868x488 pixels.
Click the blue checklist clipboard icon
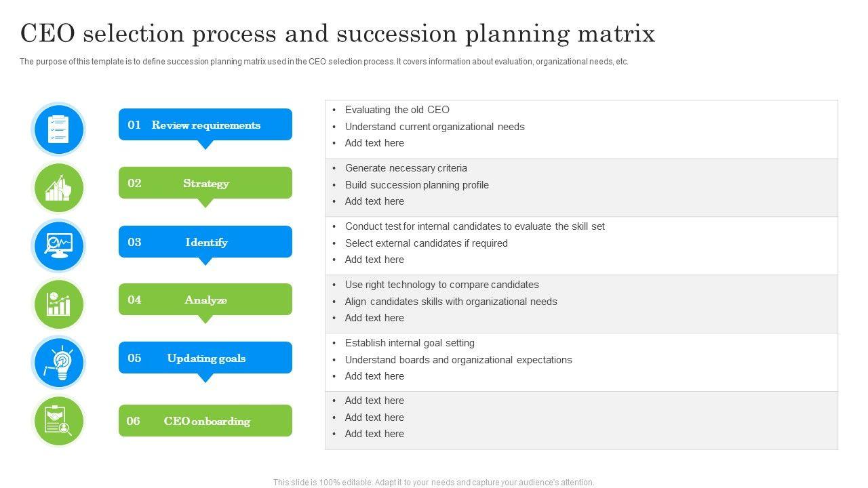(58, 129)
